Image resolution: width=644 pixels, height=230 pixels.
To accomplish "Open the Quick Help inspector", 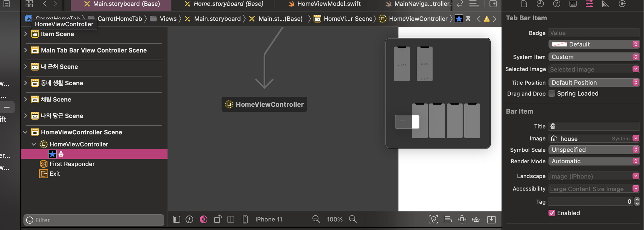I will point(556,4).
